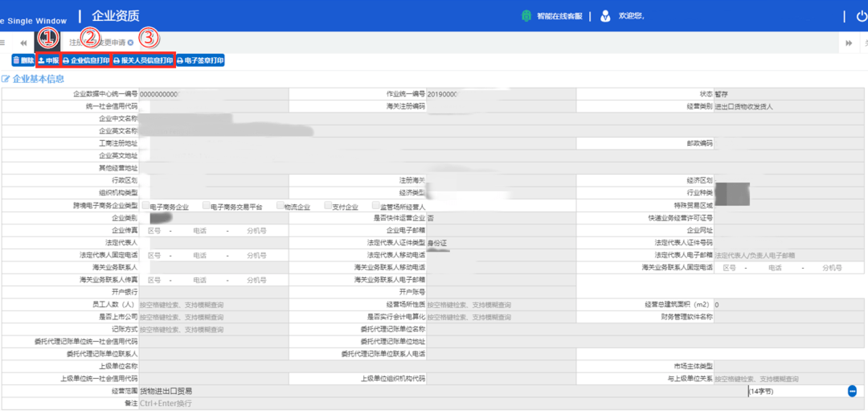This screenshot has height=411, width=868.
Task: Open the 经营场所性质 search dropdown
Action: [498, 305]
